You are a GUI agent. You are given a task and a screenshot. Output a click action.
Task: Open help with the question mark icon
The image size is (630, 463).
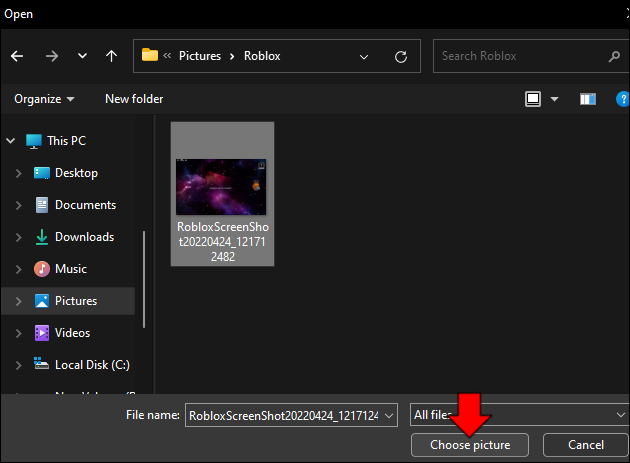[x=622, y=99]
